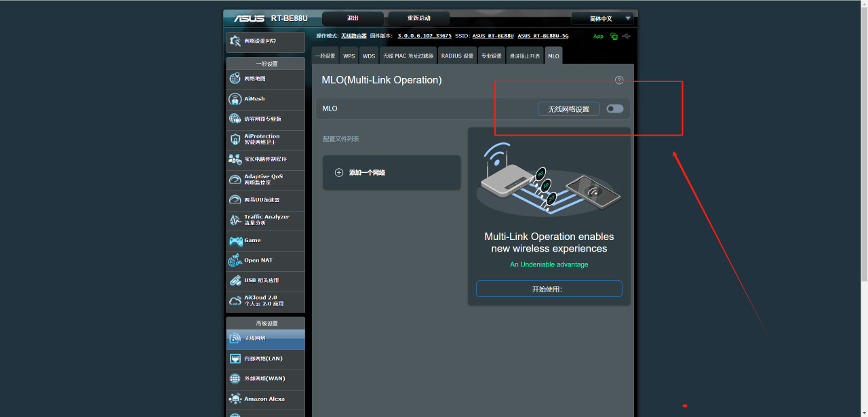Click the ASUS_RT-BE88U-5G SSID link
Image resolution: width=868 pixels, height=417 pixels.
click(x=542, y=36)
